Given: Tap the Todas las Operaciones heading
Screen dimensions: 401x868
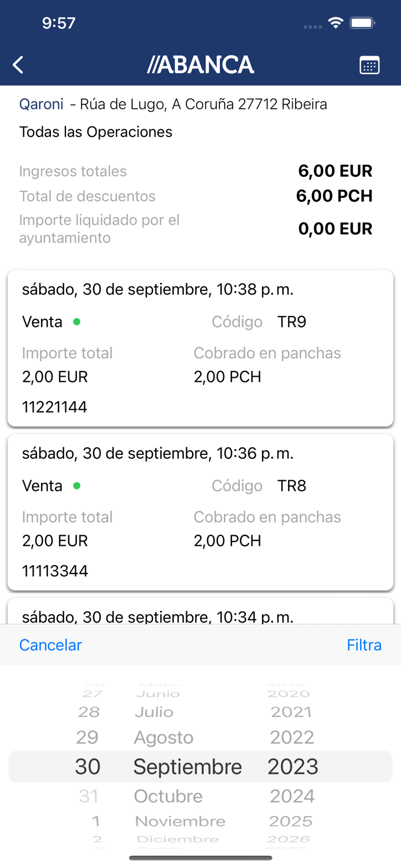Looking at the screenshot, I should [96, 132].
